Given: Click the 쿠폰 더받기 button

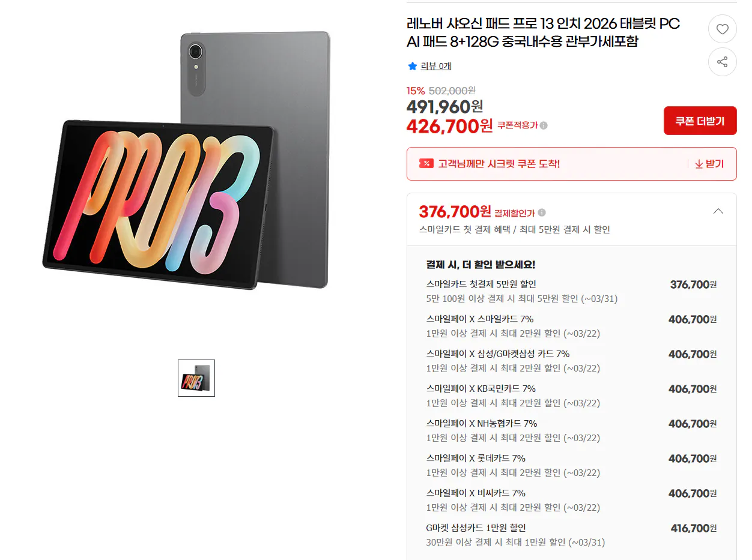Looking at the screenshot, I should tap(700, 121).
